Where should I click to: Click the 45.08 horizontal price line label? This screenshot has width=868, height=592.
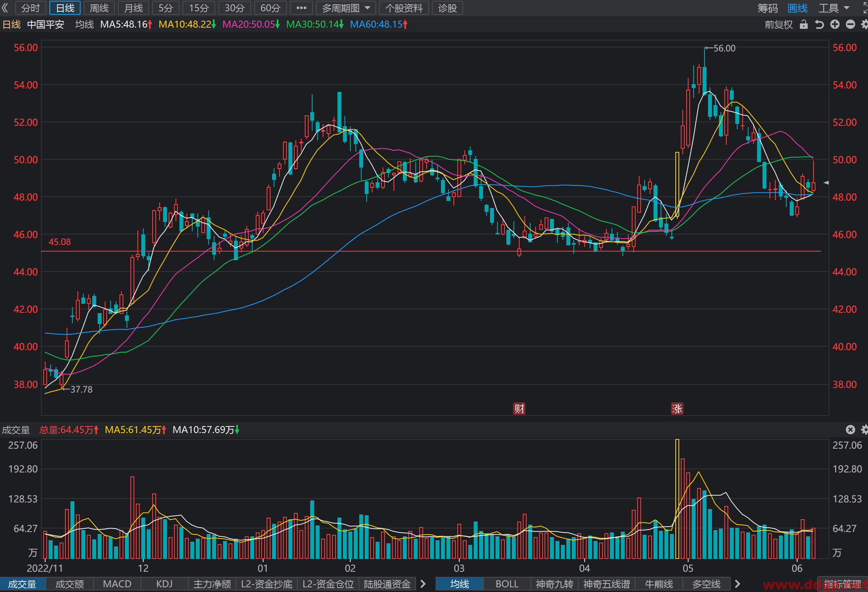[60, 242]
